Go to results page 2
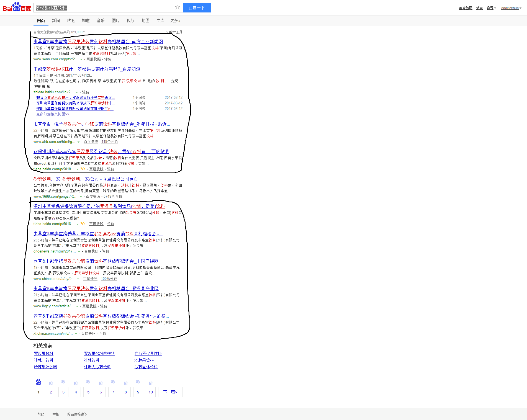 pyautogui.click(x=51, y=392)
